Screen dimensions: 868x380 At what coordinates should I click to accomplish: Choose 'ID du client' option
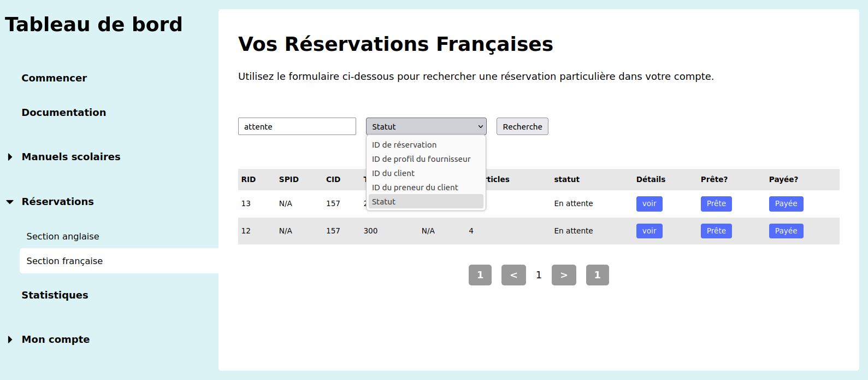(x=426, y=173)
